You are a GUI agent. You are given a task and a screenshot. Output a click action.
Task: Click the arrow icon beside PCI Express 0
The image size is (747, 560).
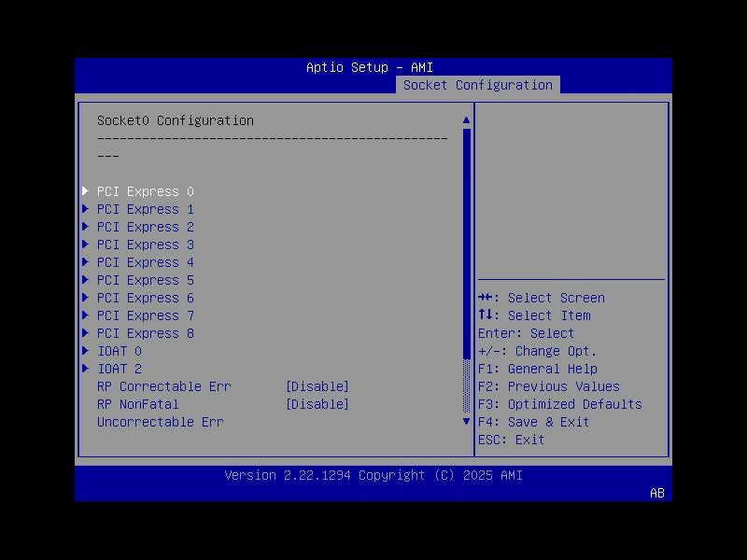coord(86,191)
